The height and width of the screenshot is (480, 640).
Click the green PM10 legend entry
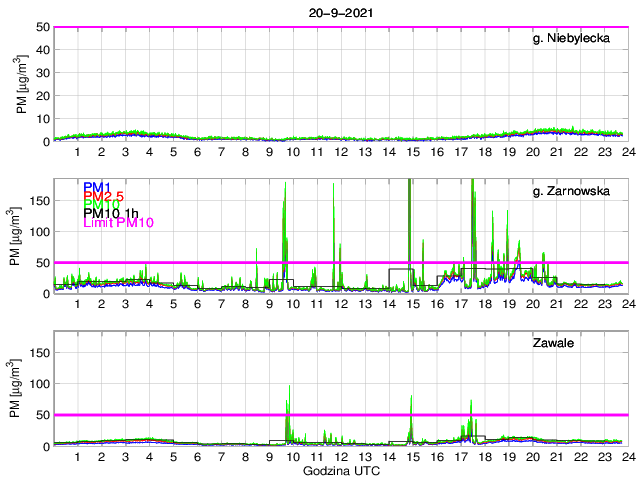pyautogui.click(x=102, y=211)
